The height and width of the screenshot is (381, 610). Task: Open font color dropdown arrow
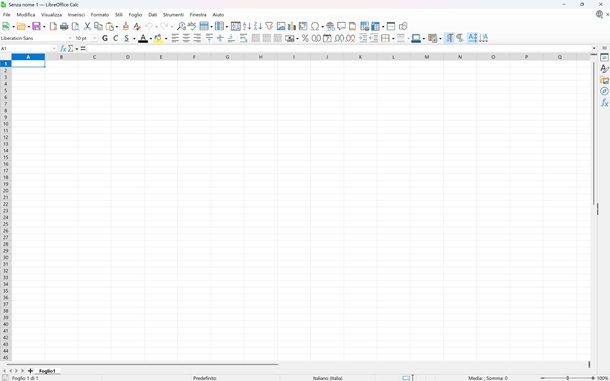click(151, 39)
